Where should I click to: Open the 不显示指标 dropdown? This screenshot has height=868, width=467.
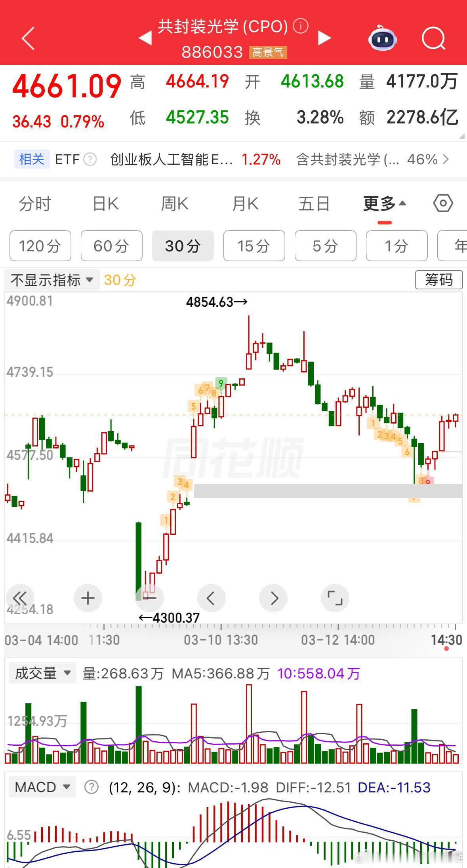tap(52, 279)
